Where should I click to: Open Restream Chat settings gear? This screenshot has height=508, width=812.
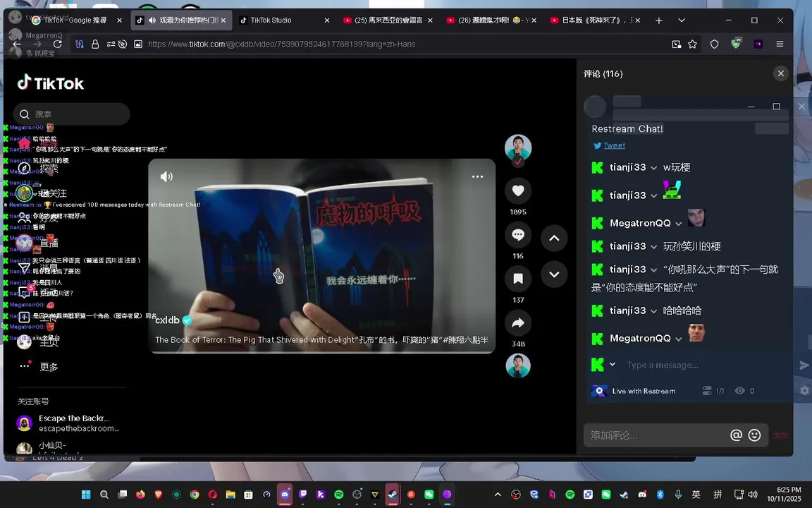point(804,391)
